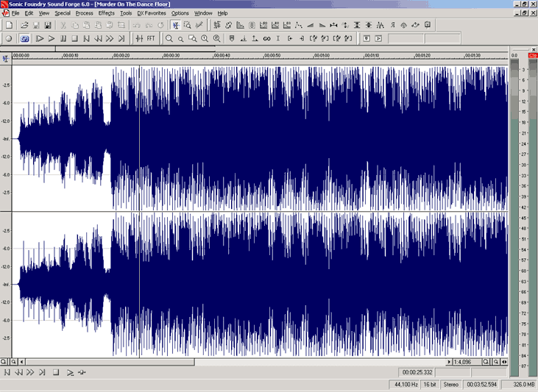
Task: Click the Fade In ramp icon
Action: click(x=310, y=25)
